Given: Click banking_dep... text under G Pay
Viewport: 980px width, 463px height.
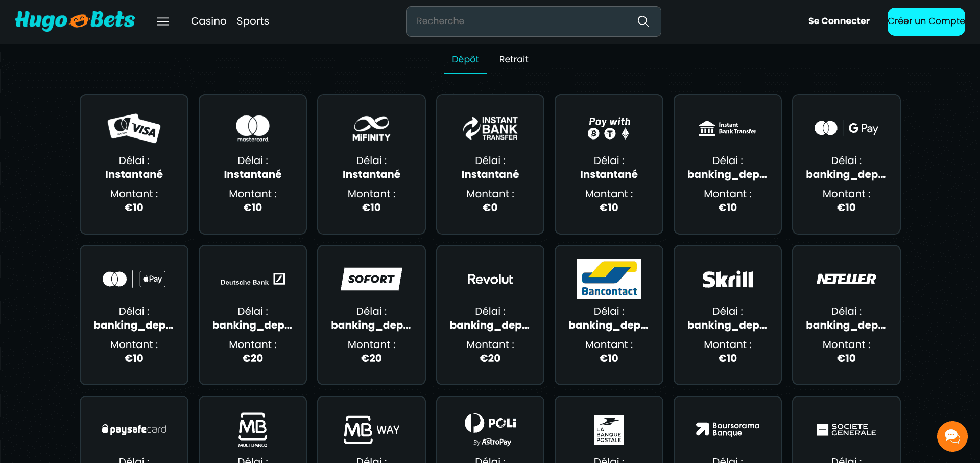Looking at the screenshot, I should click(x=846, y=174).
